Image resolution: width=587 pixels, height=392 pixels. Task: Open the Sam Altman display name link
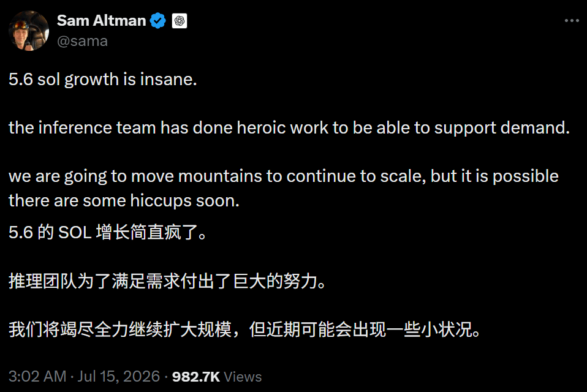tap(101, 21)
